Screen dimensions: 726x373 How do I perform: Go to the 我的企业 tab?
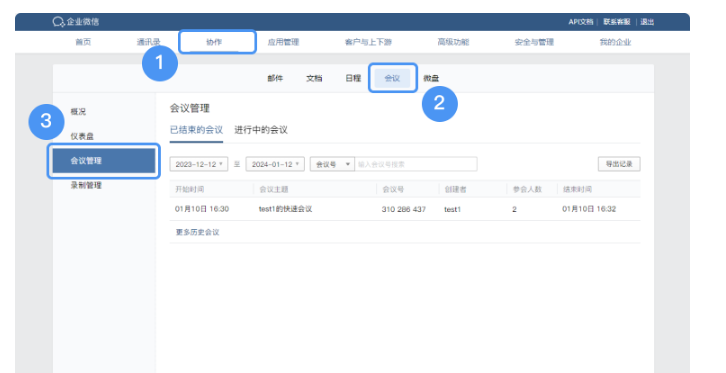[615, 42]
